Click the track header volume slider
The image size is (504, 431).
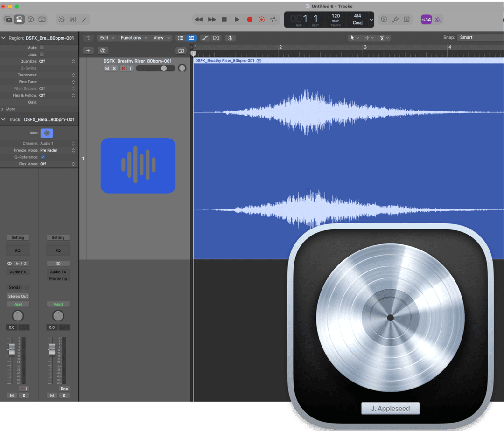[x=155, y=69]
